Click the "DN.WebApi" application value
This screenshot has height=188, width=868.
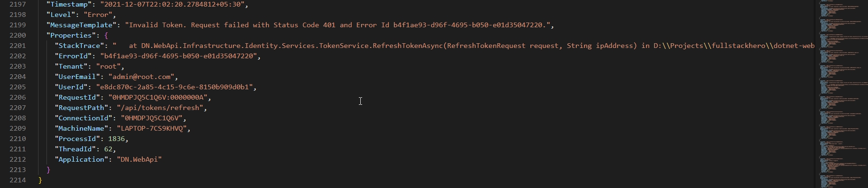(139, 159)
